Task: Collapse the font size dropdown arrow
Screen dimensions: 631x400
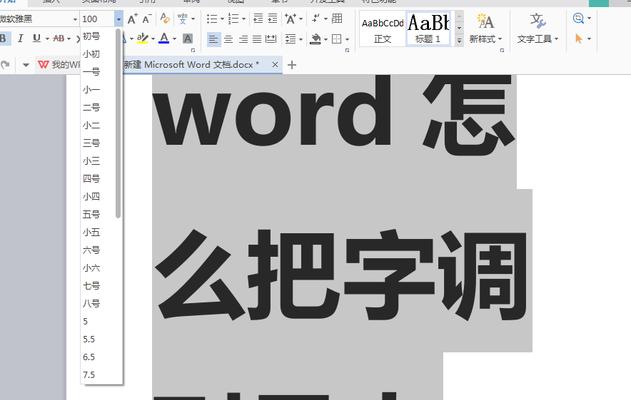Action: click(x=118, y=19)
